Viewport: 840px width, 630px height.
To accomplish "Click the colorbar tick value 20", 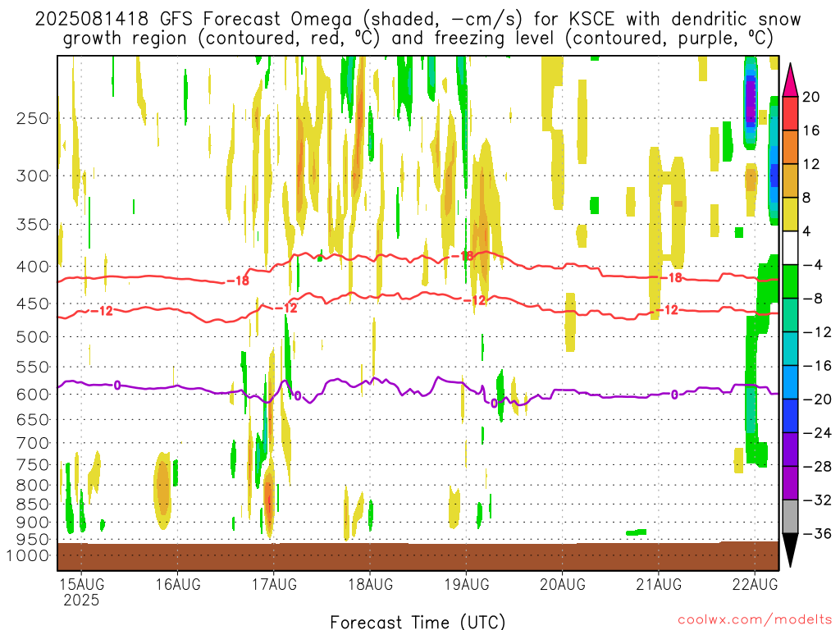I will (811, 97).
